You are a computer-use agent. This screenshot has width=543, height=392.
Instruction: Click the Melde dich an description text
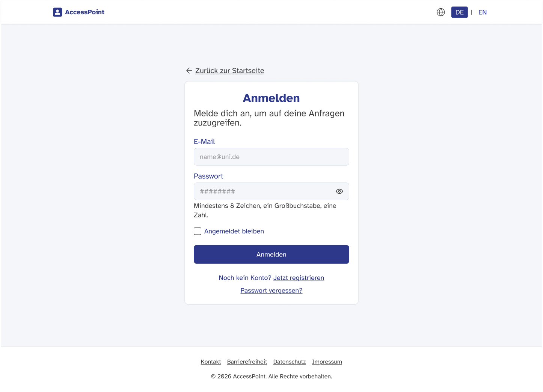point(269,118)
